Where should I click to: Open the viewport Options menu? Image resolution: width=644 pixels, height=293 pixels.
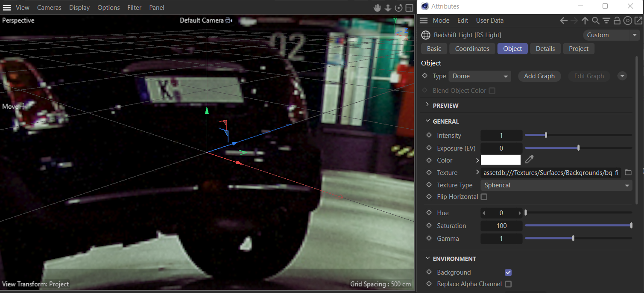(108, 8)
